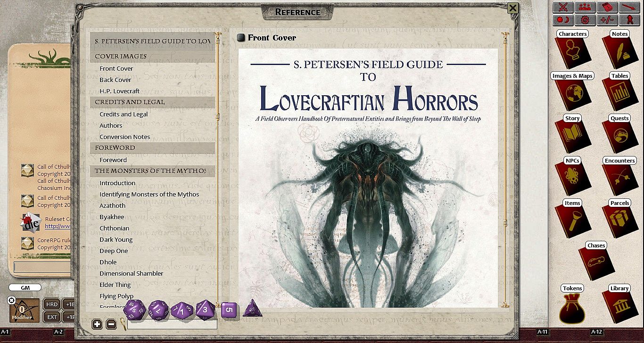Image resolution: width=644 pixels, height=343 pixels.
Task: Click the Front Cover link icon
Action: [241, 38]
